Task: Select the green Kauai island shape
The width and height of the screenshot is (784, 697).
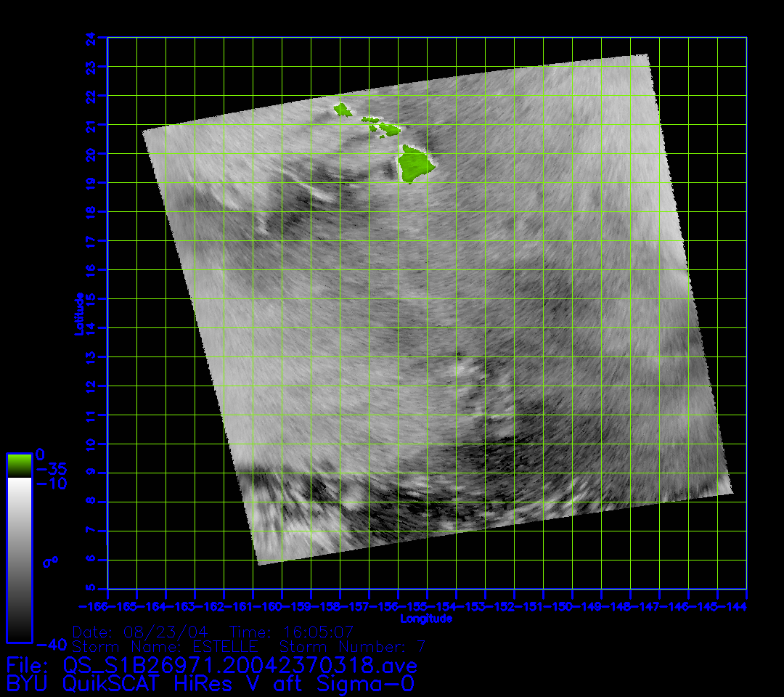Action: (x=341, y=110)
